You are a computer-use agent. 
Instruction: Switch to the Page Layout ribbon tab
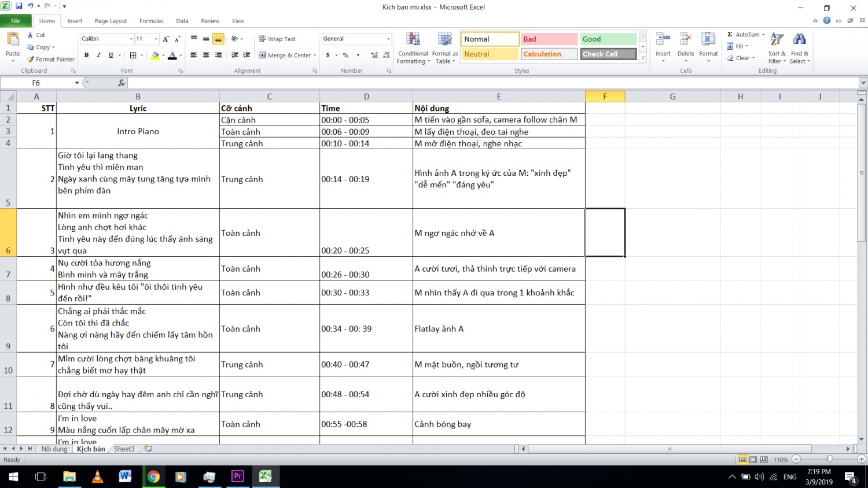click(x=111, y=21)
